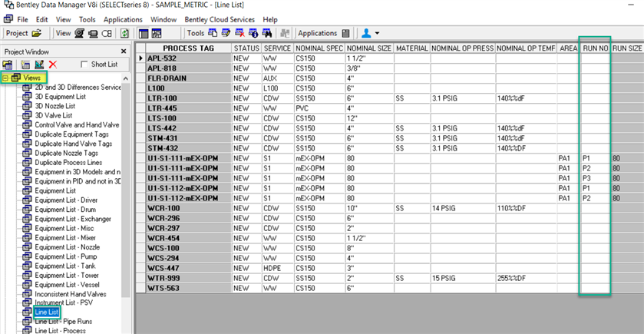
Task: Click the FLR-DRAIN process tag cell
Action: (189, 78)
